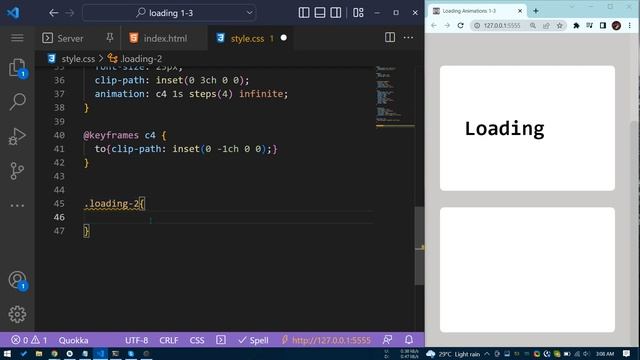
Task: Open a new tab in Chrome
Action: click(x=536, y=11)
